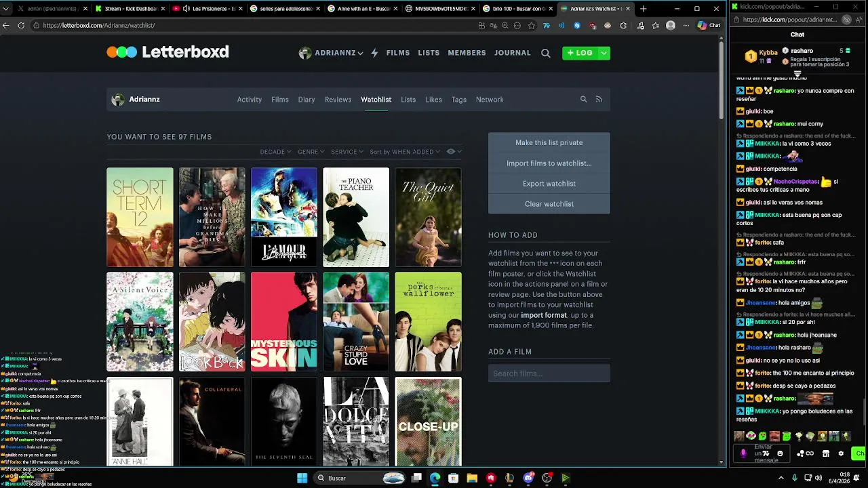This screenshot has width=868, height=488.
Task: Toggle the eye visibility filter on watchlist
Action: (454, 152)
